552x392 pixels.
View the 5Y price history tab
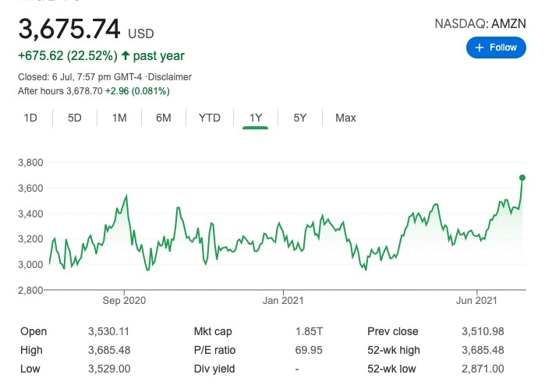click(300, 118)
